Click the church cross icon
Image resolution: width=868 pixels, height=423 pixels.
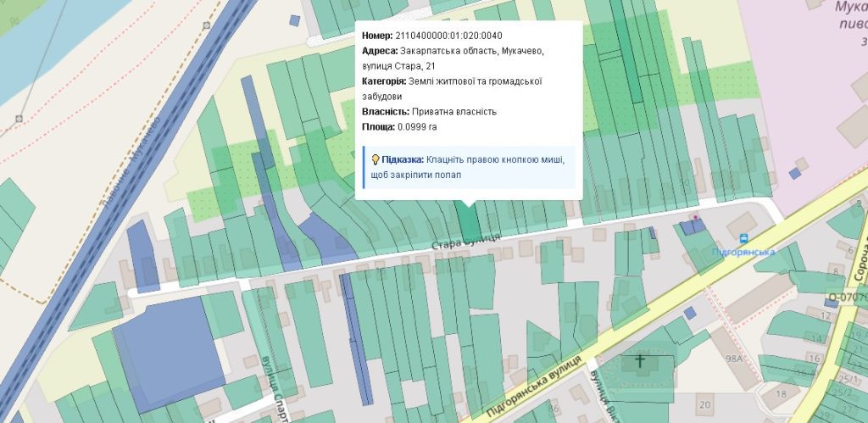pos(641,362)
